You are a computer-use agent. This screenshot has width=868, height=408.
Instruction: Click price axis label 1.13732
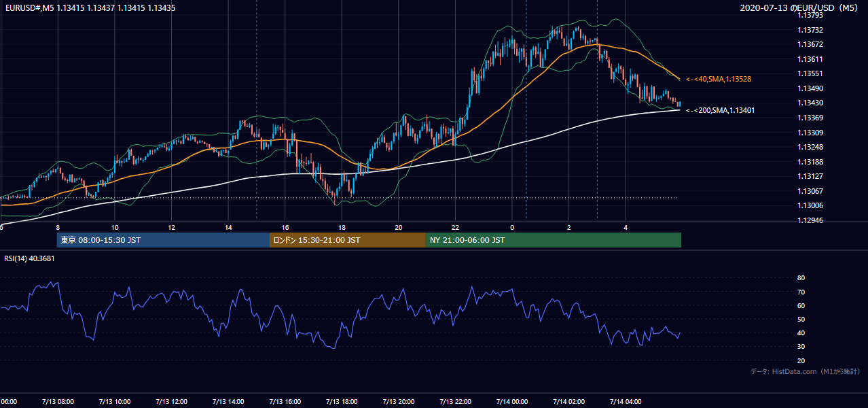[810, 30]
